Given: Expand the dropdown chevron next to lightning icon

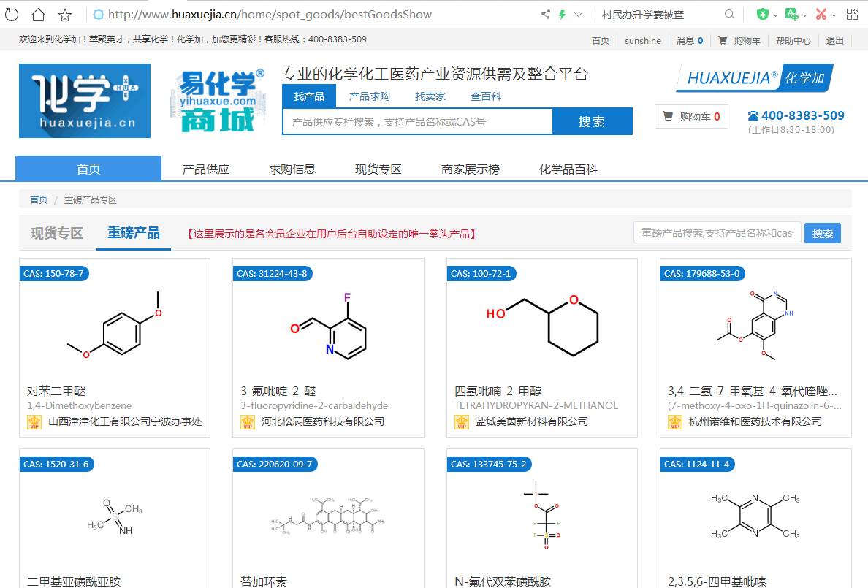Looking at the screenshot, I should pos(579,15).
